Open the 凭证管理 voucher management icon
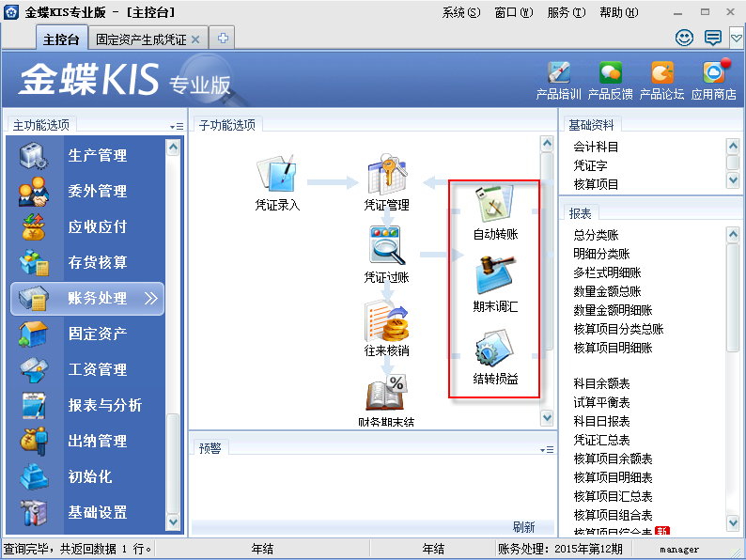Image resolution: width=746 pixels, height=560 pixels. coord(386,175)
